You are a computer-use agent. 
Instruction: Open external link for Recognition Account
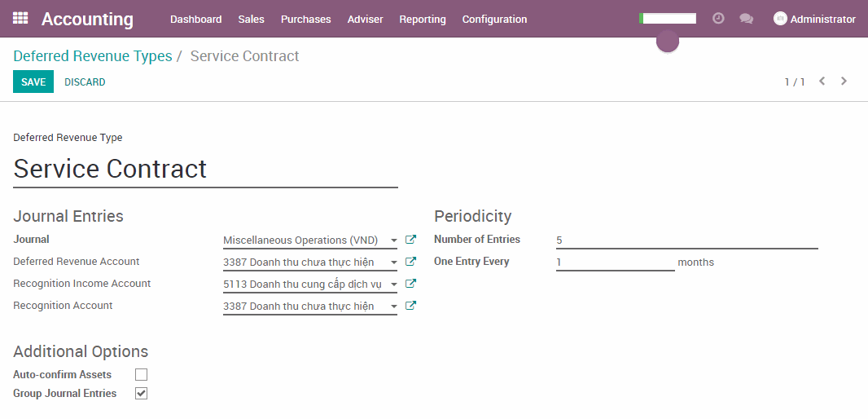pyautogui.click(x=410, y=306)
